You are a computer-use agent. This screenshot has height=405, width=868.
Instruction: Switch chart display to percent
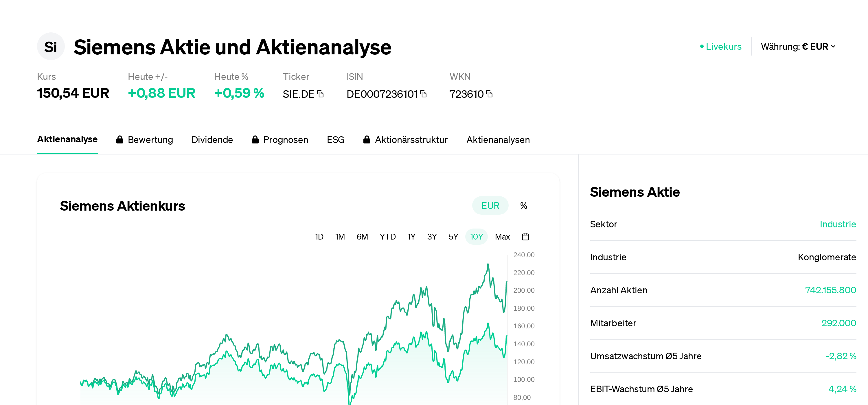(523, 205)
